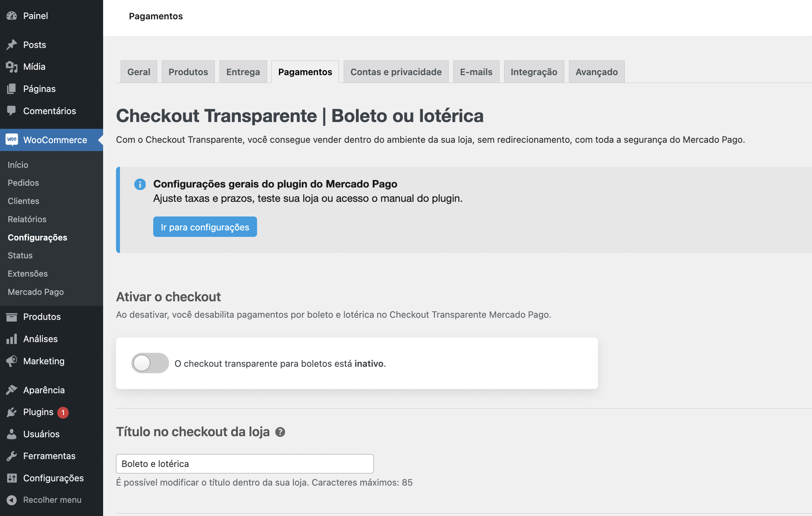Open Pedidos in the WooCommerce submenu
812x516 pixels.
(23, 183)
